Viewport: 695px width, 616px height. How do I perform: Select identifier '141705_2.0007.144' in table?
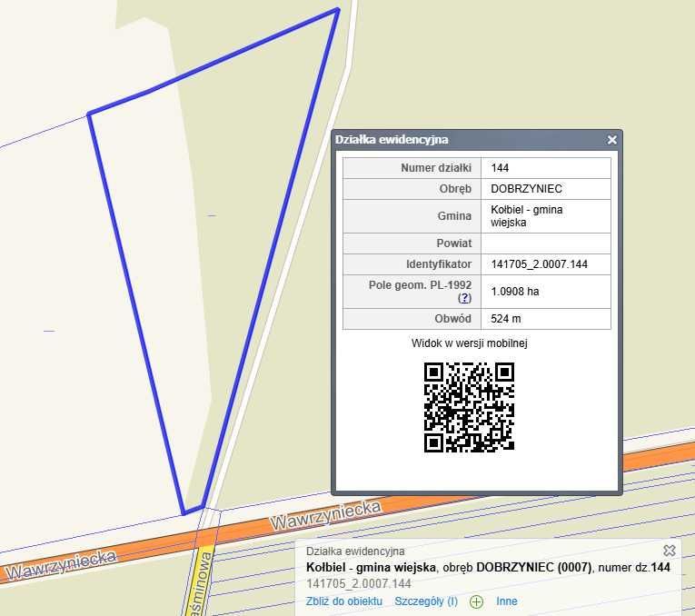pyautogui.click(x=539, y=264)
